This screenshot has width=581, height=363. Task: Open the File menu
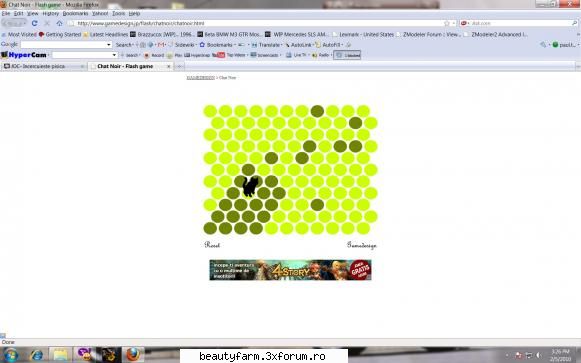tap(6, 13)
